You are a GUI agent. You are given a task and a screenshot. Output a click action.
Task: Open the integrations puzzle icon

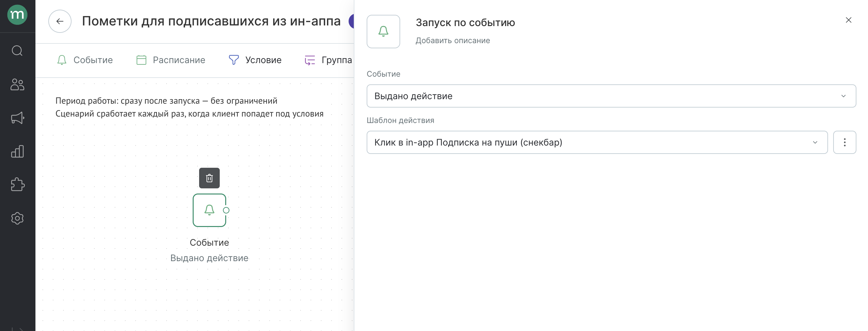[x=17, y=184]
